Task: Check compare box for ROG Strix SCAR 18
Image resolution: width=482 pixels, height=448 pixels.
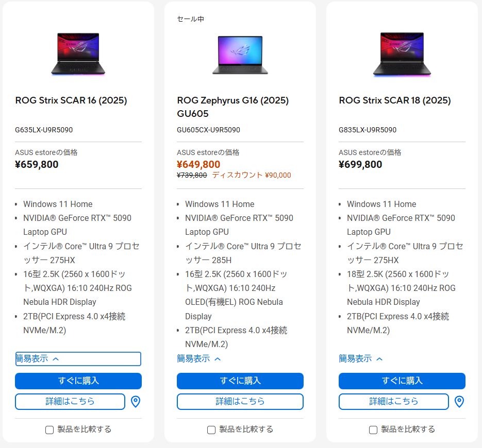Action: pyautogui.click(x=373, y=429)
